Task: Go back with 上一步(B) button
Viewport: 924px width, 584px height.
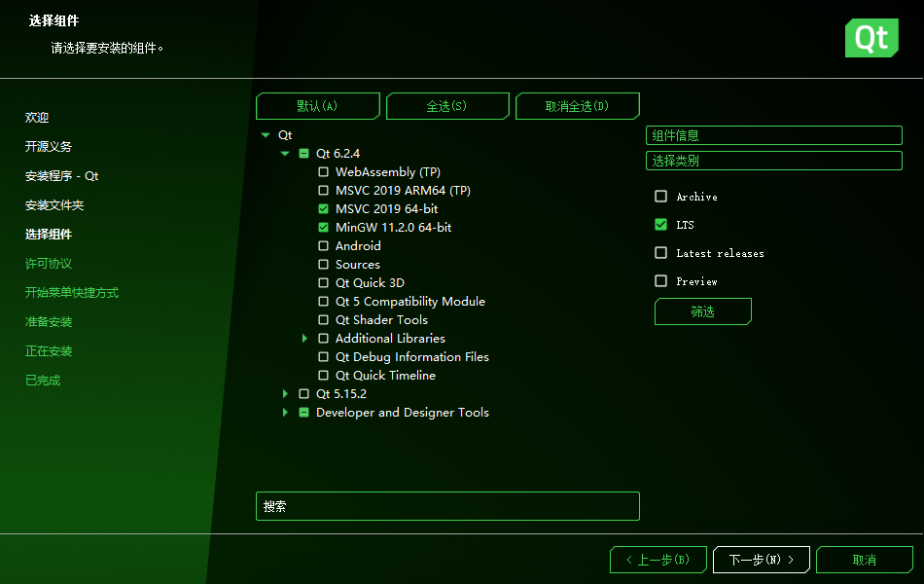Action: tap(658, 560)
